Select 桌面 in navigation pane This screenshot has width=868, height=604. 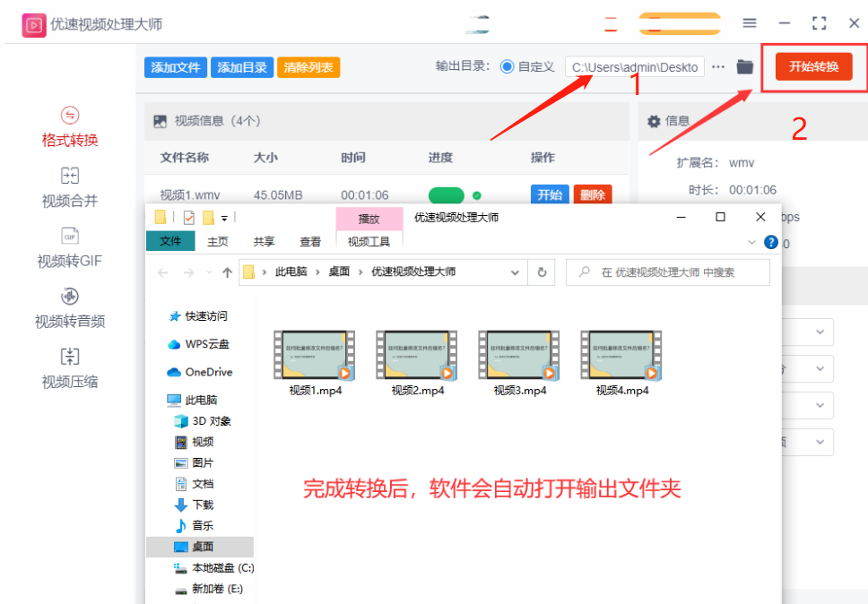coord(200,547)
